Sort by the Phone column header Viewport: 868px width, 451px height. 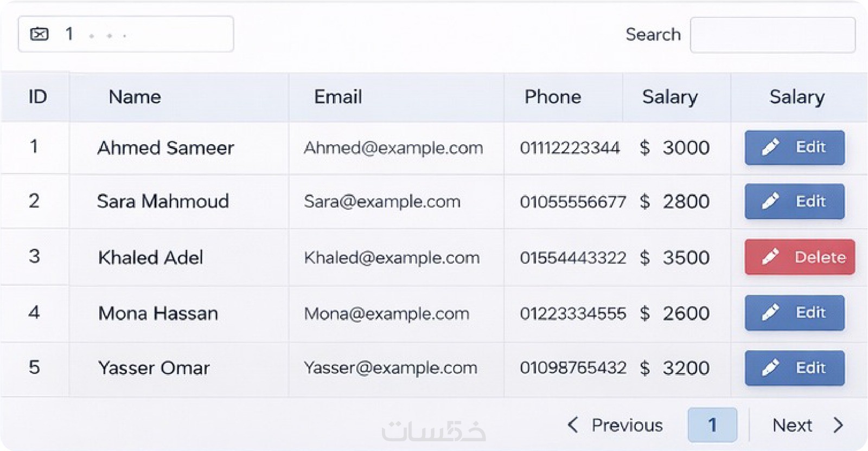pos(552,97)
